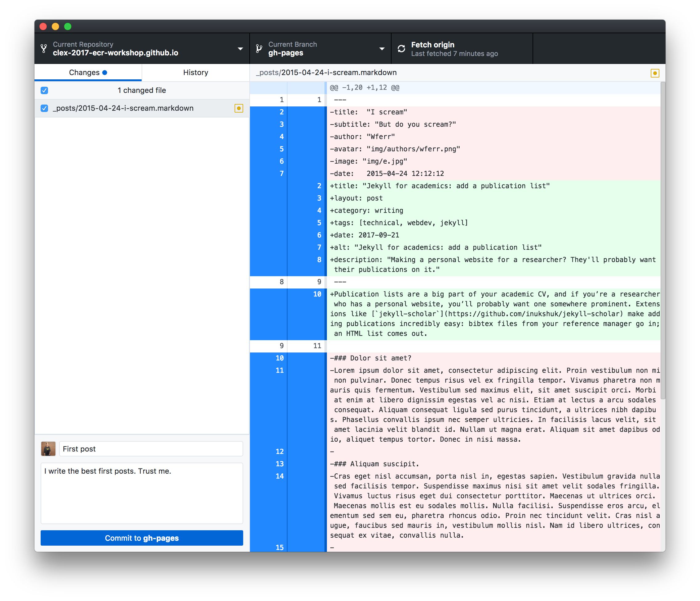Click modified status icon in file list
700x601 pixels.
pyautogui.click(x=239, y=108)
